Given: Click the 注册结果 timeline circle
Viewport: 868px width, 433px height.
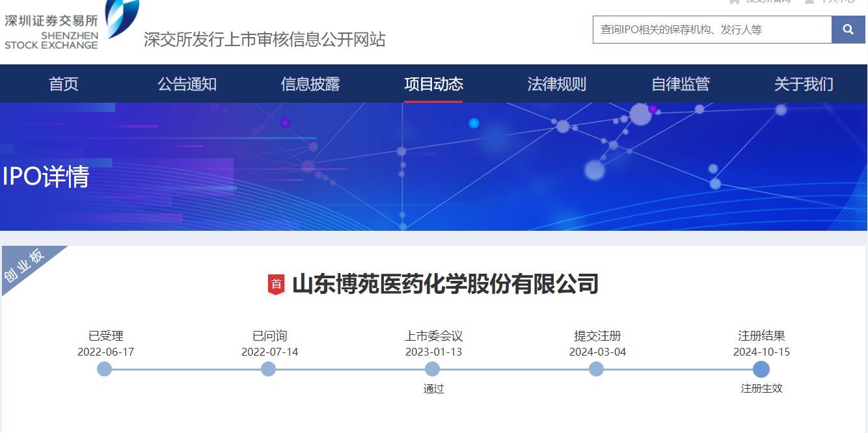Looking at the screenshot, I should [761, 369].
